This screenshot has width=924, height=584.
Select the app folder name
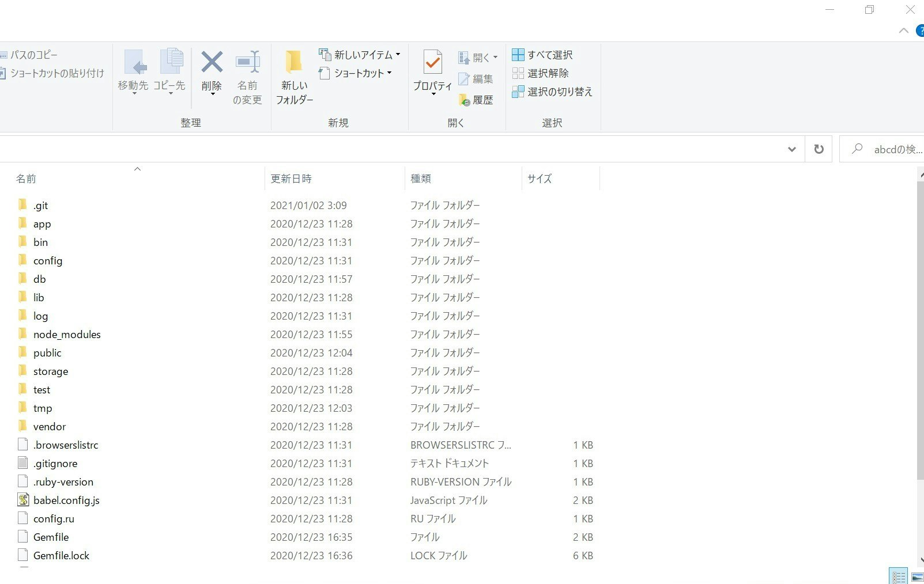[42, 223]
